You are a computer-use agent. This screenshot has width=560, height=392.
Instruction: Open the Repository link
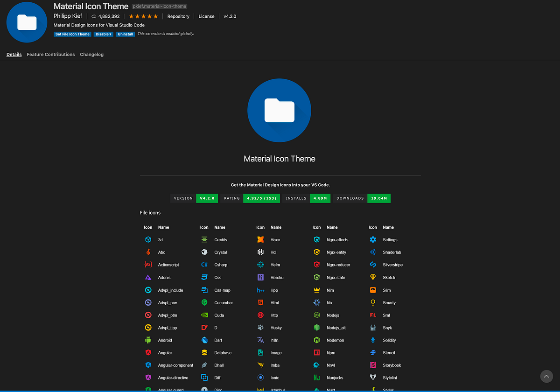[x=178, y=16]
